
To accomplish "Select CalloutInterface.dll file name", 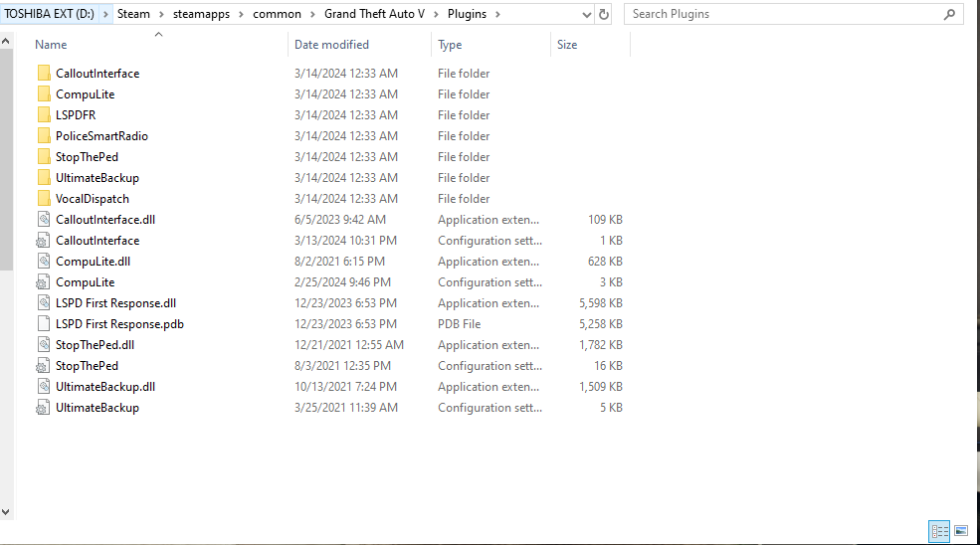I will click(105, 220).
